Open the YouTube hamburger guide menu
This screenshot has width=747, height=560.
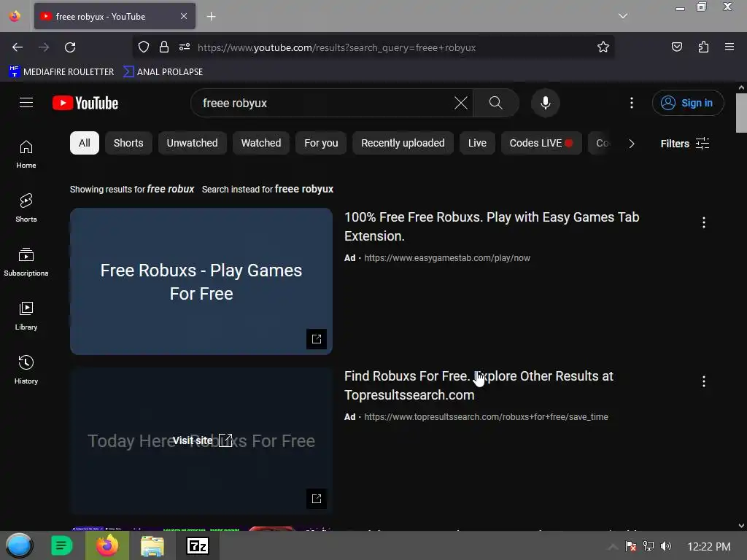(26, 102)
